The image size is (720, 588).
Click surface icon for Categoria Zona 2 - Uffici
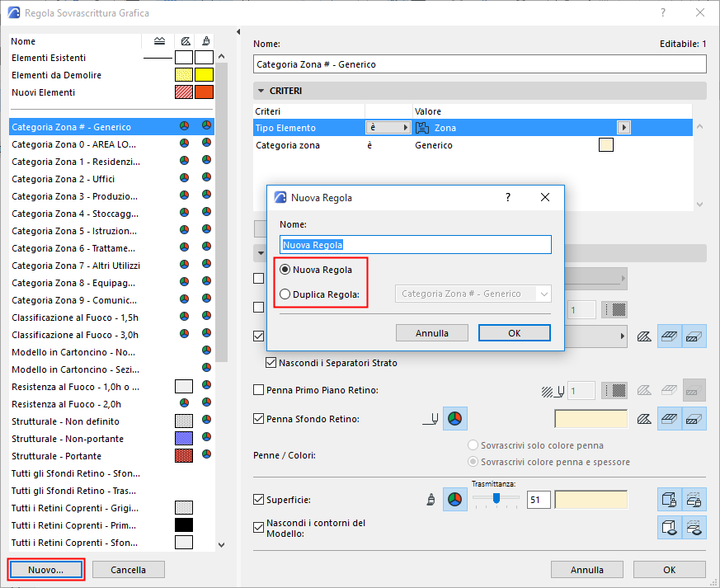pos(207,177)
